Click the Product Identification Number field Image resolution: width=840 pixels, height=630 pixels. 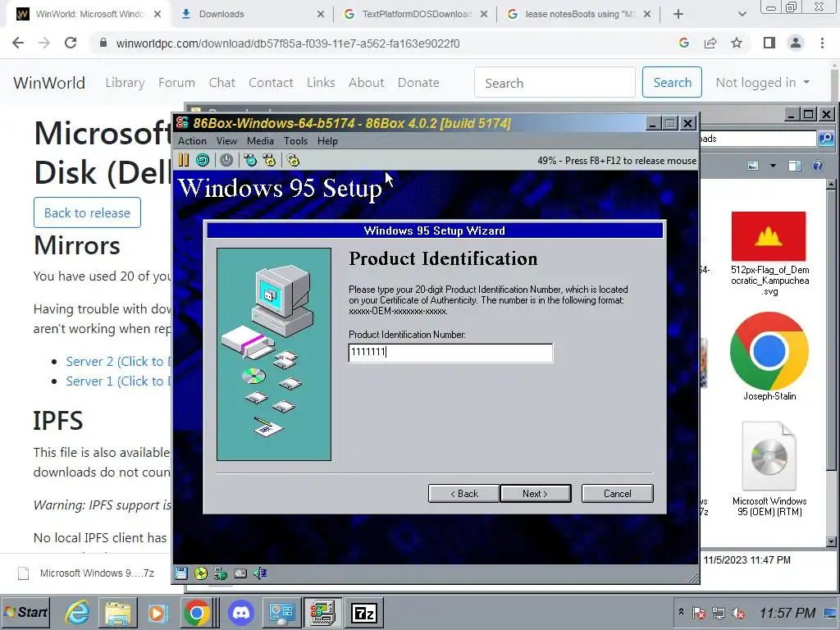tap(450, 353)
